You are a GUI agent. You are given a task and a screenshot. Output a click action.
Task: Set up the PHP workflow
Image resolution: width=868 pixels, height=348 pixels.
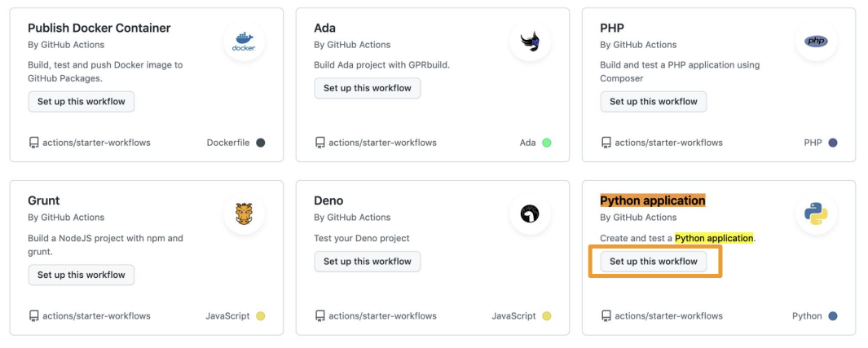(654, 102)
